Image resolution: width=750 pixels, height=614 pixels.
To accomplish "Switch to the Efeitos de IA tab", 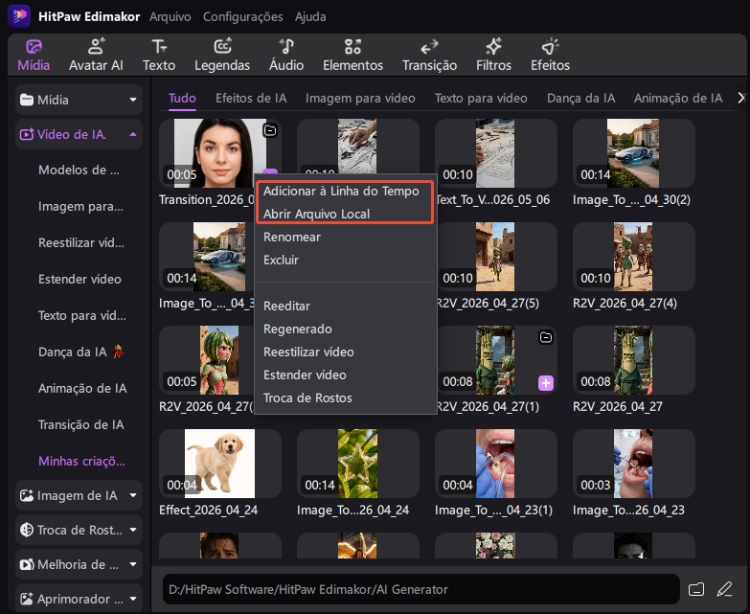I will click(x=251, y=98).
